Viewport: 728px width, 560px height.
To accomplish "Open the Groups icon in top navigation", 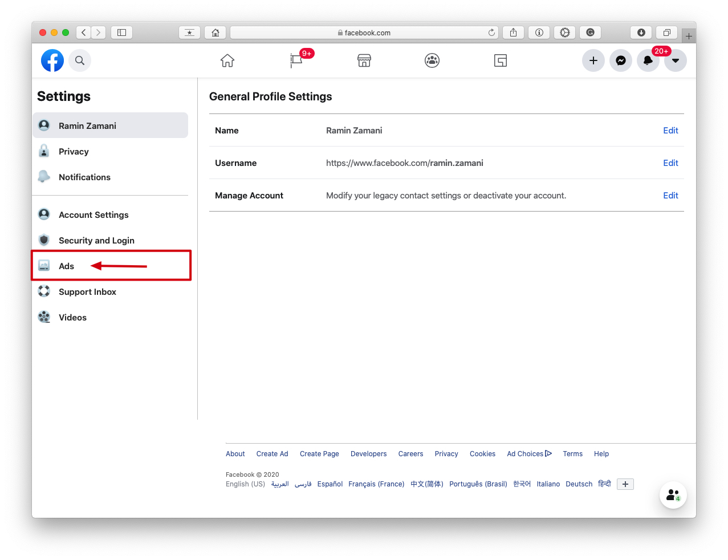I will (432, 60).
